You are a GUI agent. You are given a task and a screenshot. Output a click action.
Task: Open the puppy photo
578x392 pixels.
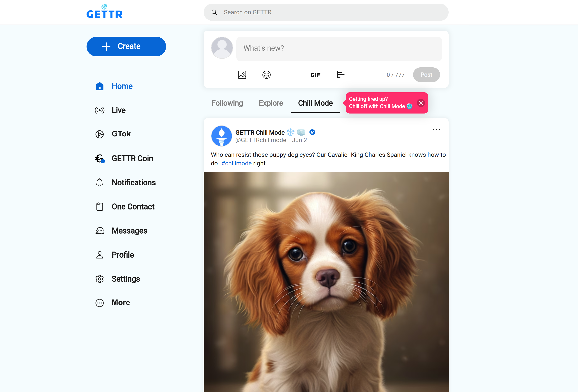pos(326,282)
